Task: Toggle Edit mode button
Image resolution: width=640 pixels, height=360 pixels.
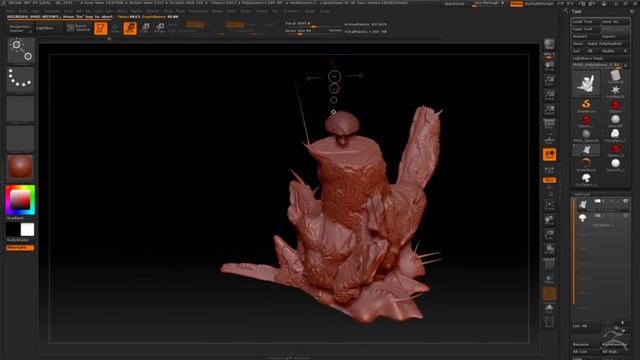Action: tap(100, 28)
